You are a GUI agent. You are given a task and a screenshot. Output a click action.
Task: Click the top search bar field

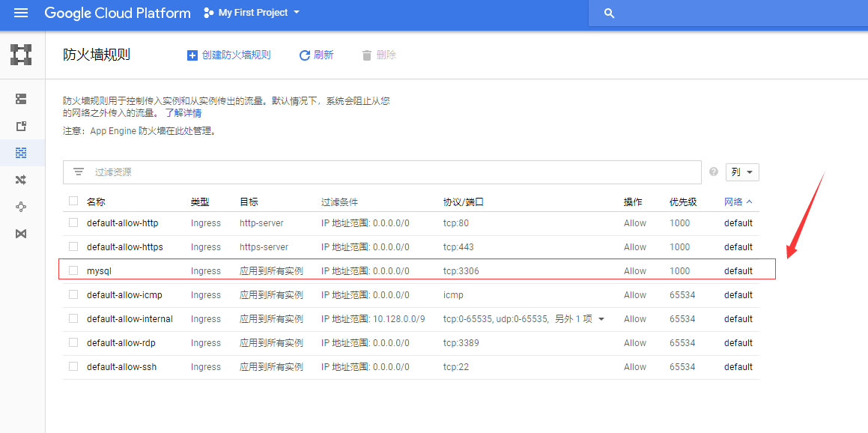728,13
